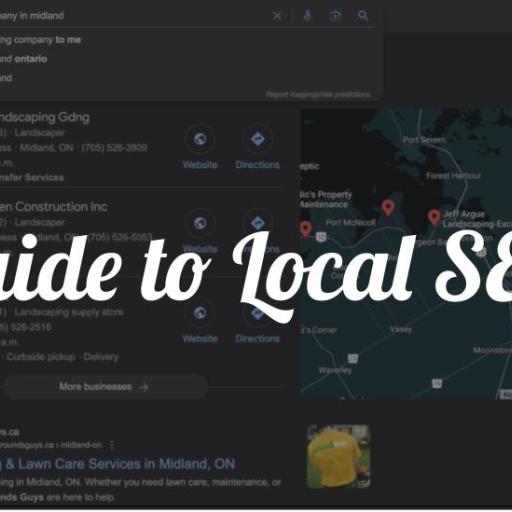Click Report inappropriate predictions link
The image size is (512, 512).
[318, 95]
